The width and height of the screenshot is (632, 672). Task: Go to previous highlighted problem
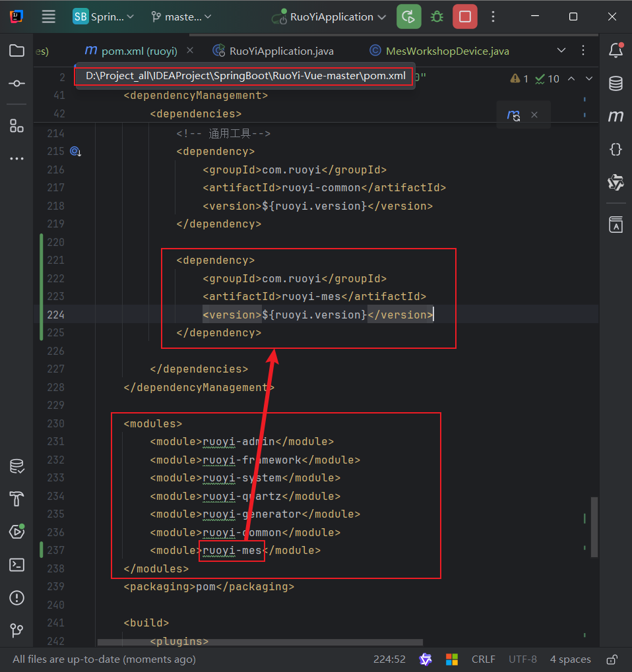click(x=571, y=79)
